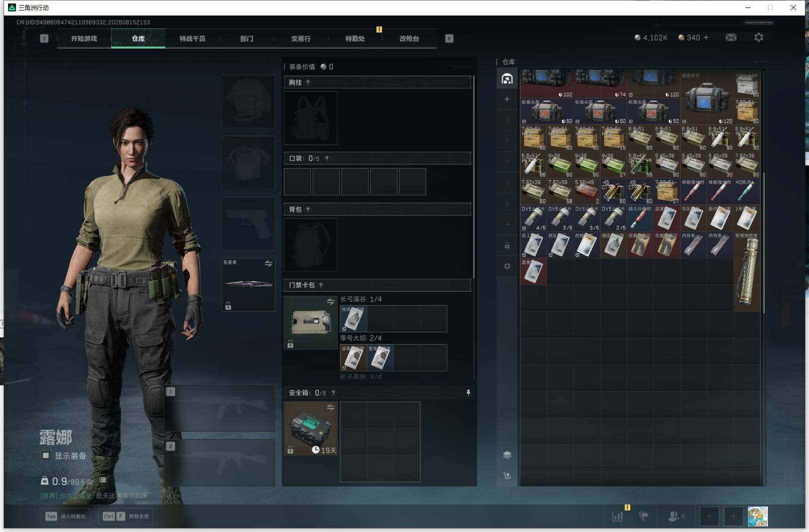The image size is (809, 532).
Task: Select the 战斗兴奋剂 injector item
Action: click(640, 218)
